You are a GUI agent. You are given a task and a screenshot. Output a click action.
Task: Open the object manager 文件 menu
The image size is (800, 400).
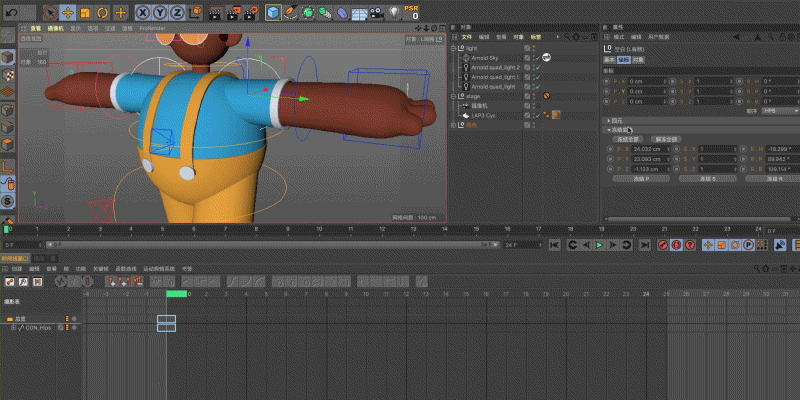point(467,37)
